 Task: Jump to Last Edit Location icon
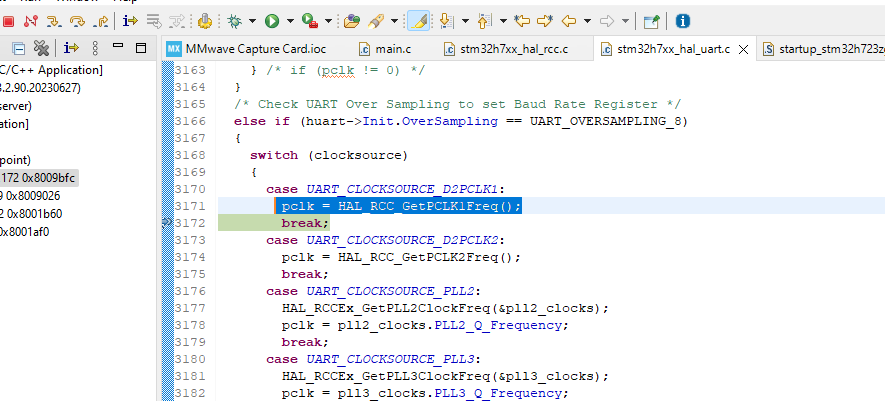522,21
